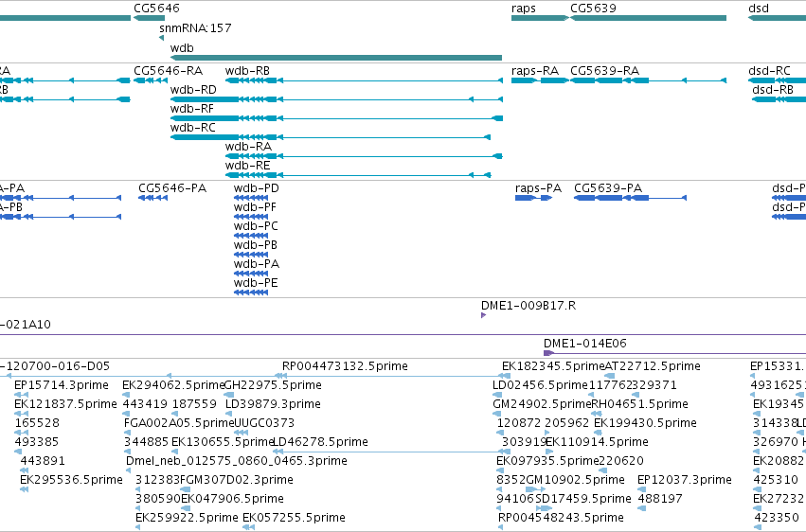
Task: Click the EK121837.5prime EST label
Action: 65,404
